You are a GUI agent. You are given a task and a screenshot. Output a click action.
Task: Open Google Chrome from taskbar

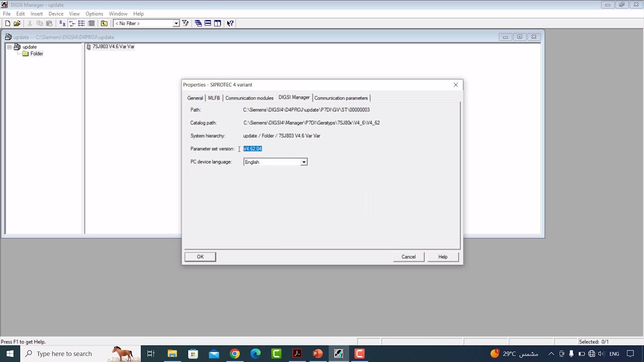[x=234, y=353]
